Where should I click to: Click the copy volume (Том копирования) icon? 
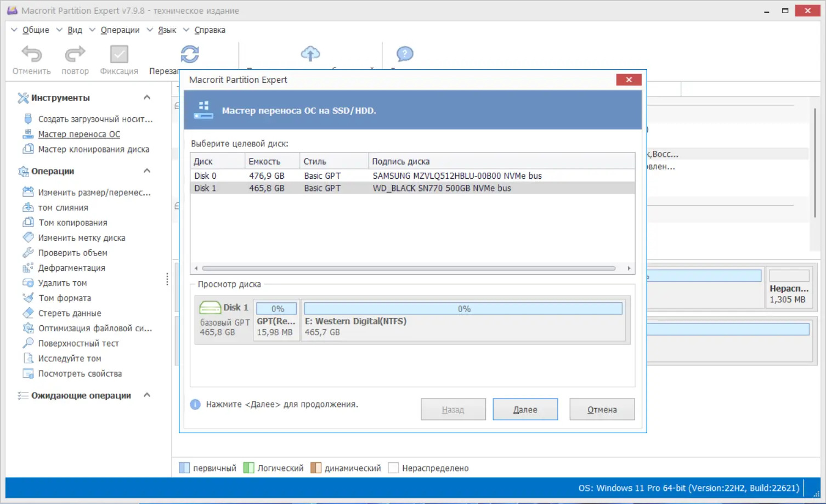coord(28,222)
